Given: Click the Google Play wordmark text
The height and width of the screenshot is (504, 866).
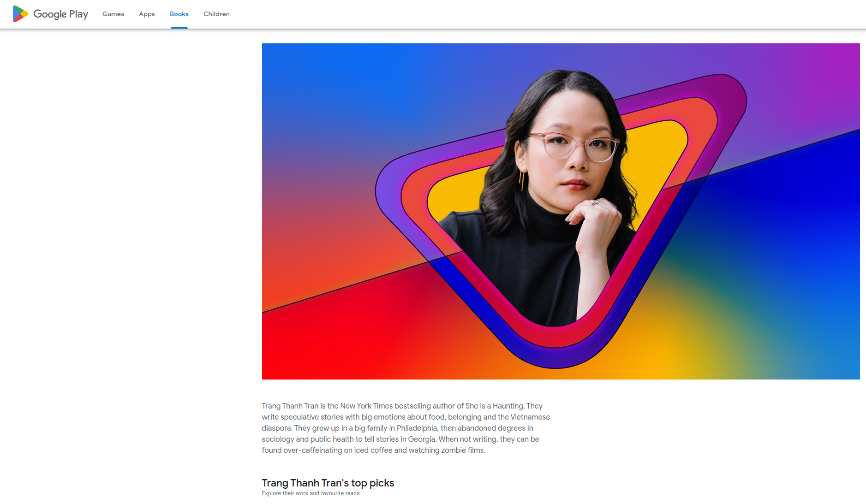Looking at the screenshot, I should tap(60, 14).
